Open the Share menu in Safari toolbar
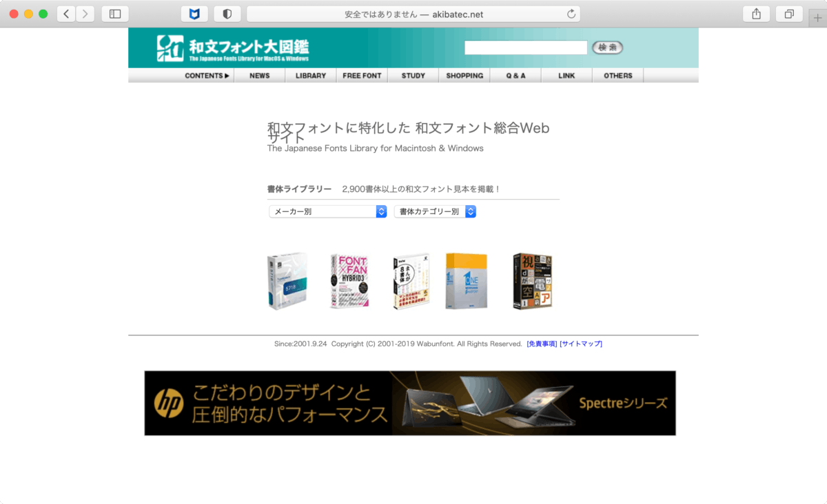The image size is (827, 504). tap(756, 14)
